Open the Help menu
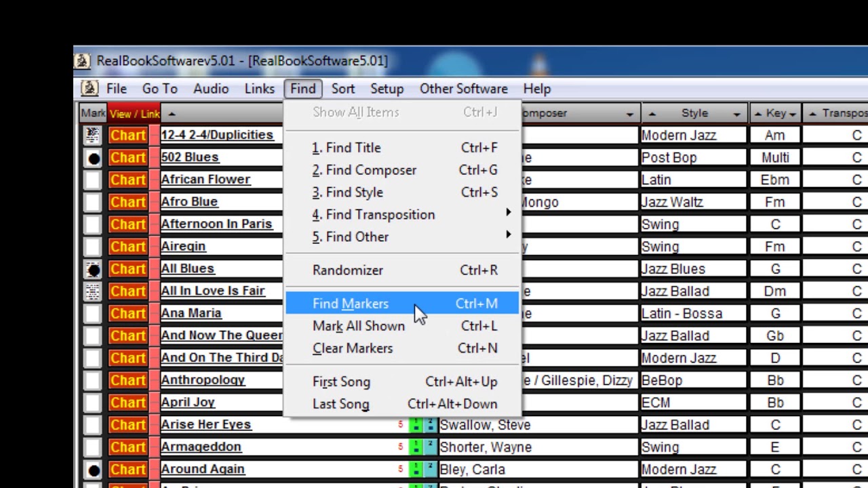The height and width of the screenshot is (488, 868). coord(537,89)
